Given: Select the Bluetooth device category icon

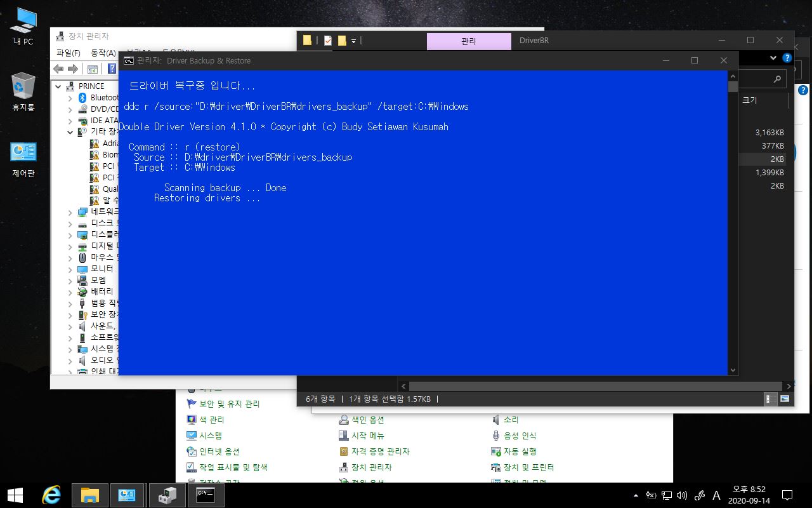Looking at the screenshot, I should click(x=82, y=97).
